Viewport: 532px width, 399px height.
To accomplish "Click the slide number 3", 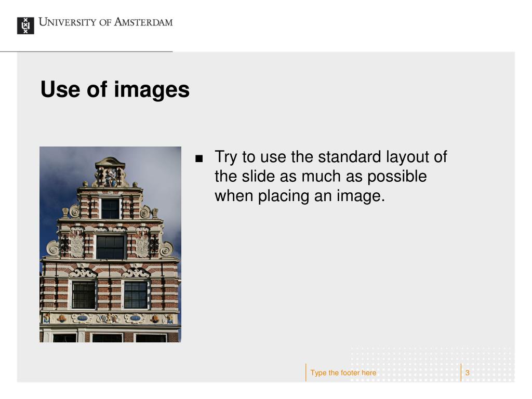I will pos(467,373).
